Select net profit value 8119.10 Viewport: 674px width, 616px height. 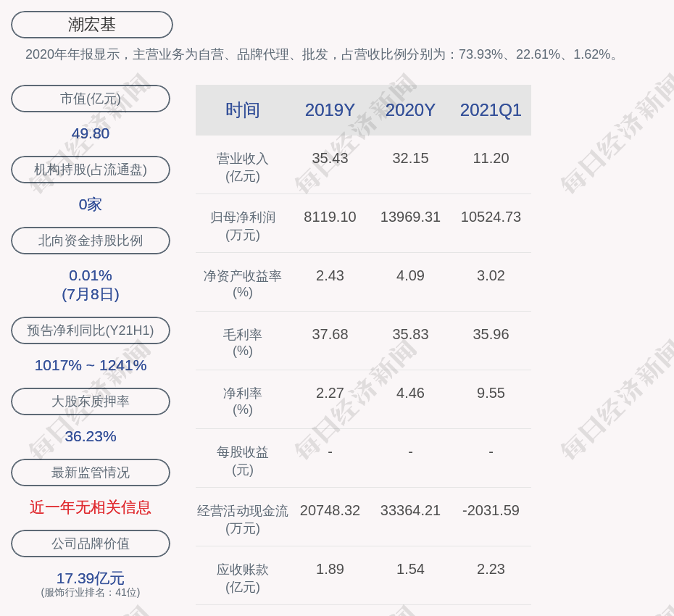(330, 217)
